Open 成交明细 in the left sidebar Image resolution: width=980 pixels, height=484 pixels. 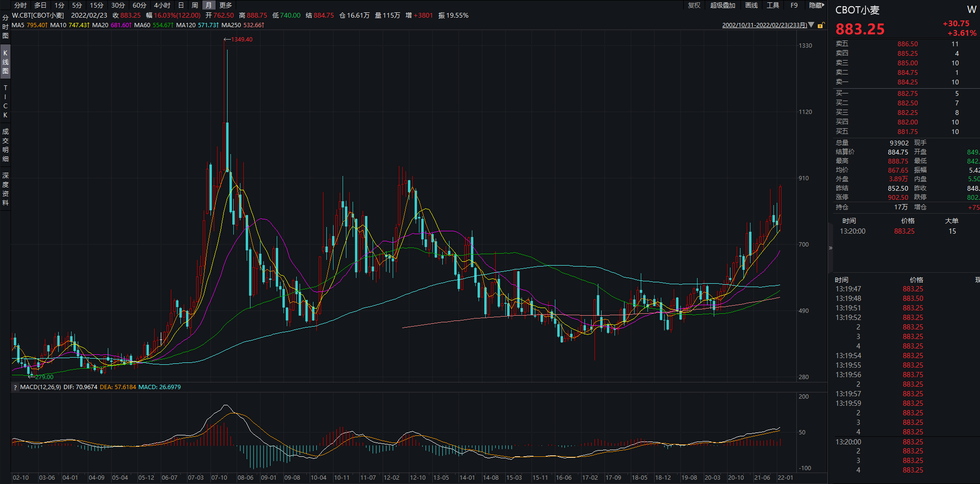5,145
